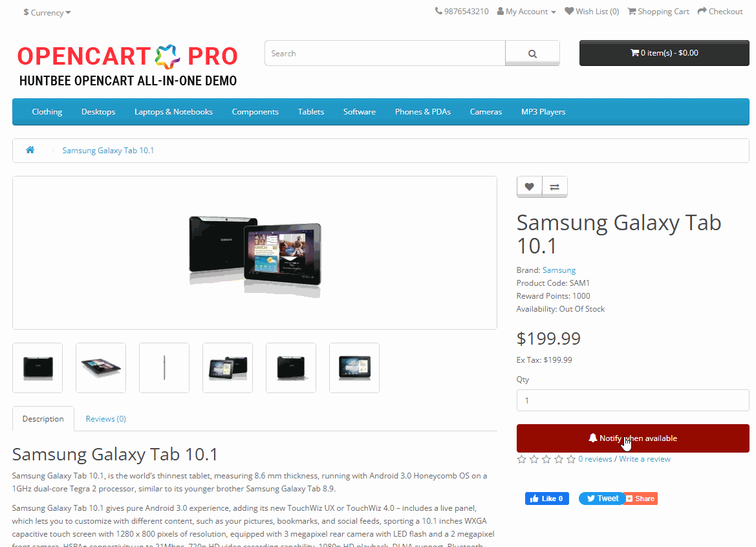Open the Laptops & Notebooks menu
Screen dimensions: 756x547
[173, 112]
